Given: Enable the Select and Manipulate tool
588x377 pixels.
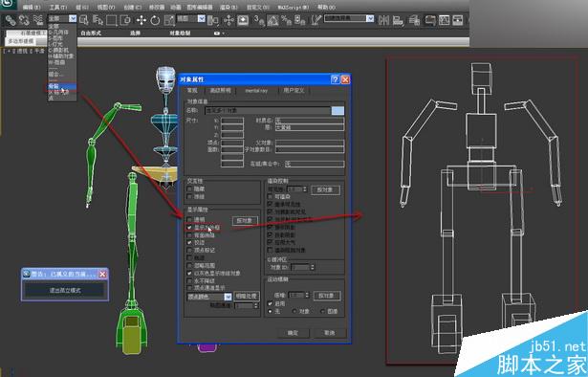Looking at the screenshot, I should coord(229,20).
